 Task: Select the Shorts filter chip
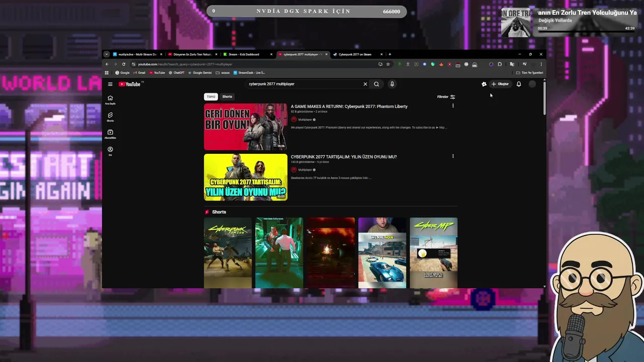(227, 97)
